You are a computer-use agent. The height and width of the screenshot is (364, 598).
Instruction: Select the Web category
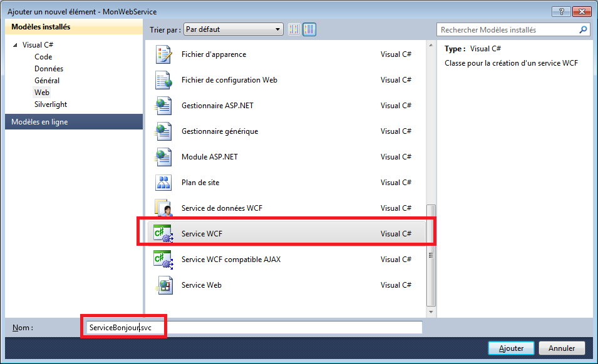pyautogui.click(x=41, y=92)
